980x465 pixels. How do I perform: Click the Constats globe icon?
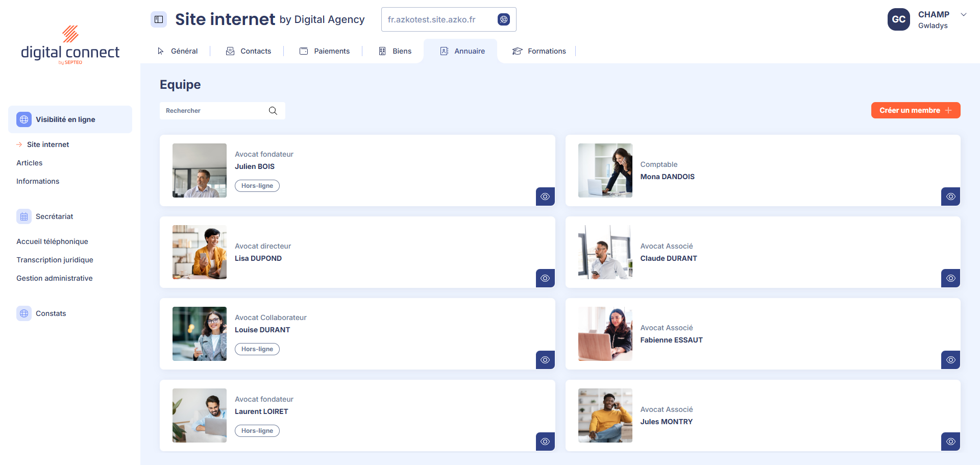pos(24,313)
